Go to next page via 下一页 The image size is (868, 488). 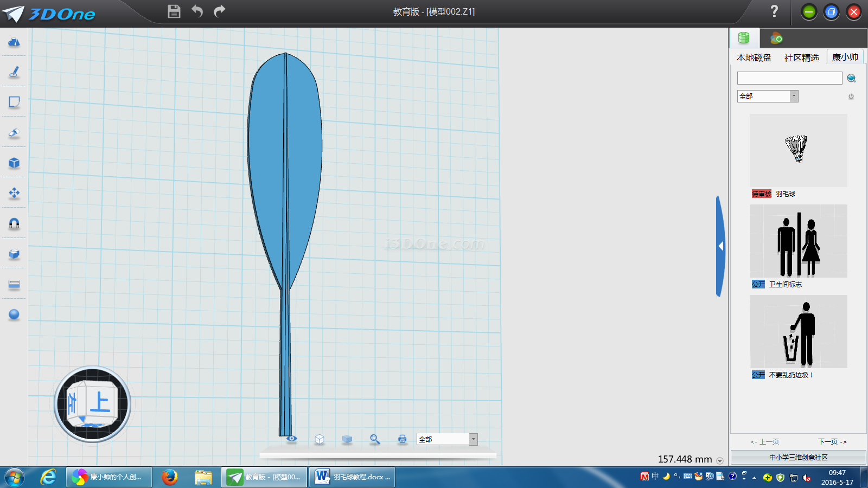click(832, 442)
